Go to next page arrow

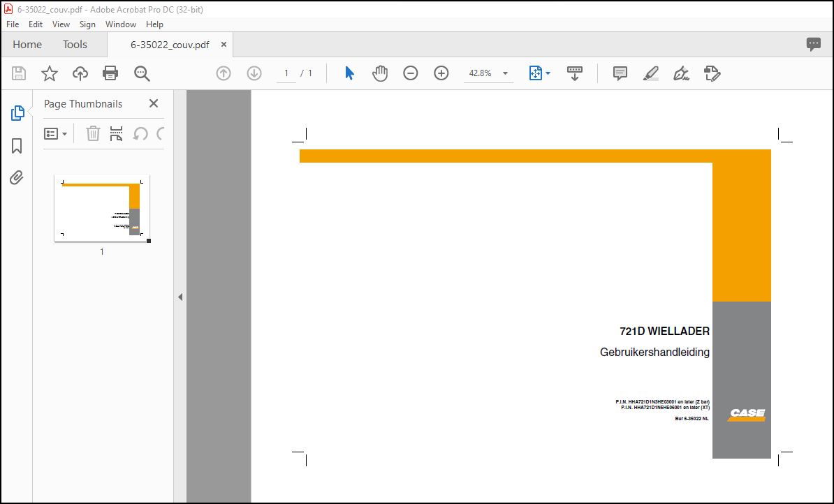pos(254,73)
